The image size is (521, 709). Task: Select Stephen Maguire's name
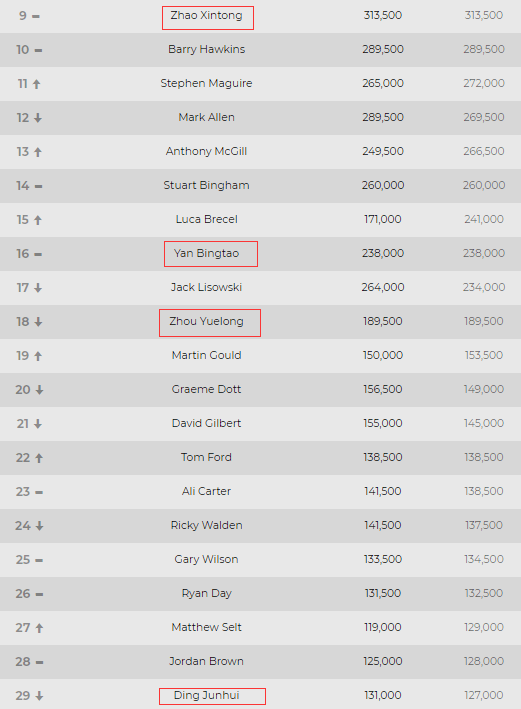coord(206,83)
